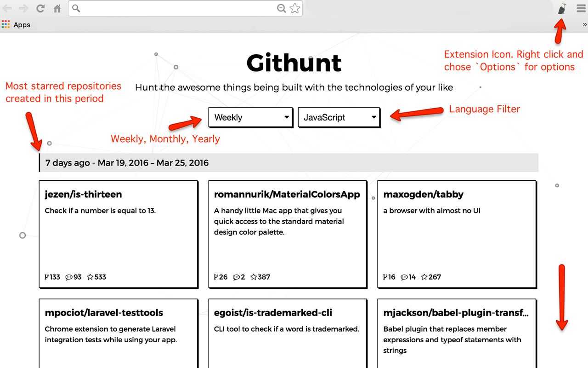
Task: Bookmark page with the star icon
Action: tap(295, 8)
